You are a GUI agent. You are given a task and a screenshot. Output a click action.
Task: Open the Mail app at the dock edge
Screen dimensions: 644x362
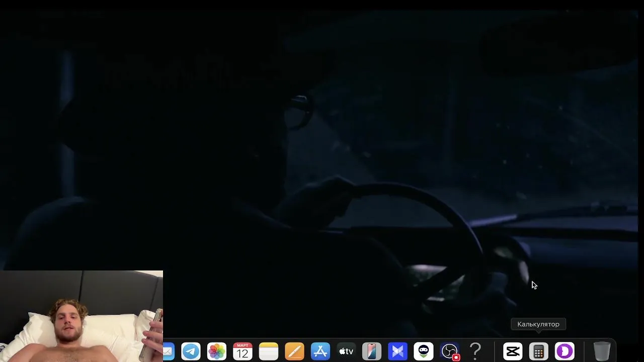point(169,351)
